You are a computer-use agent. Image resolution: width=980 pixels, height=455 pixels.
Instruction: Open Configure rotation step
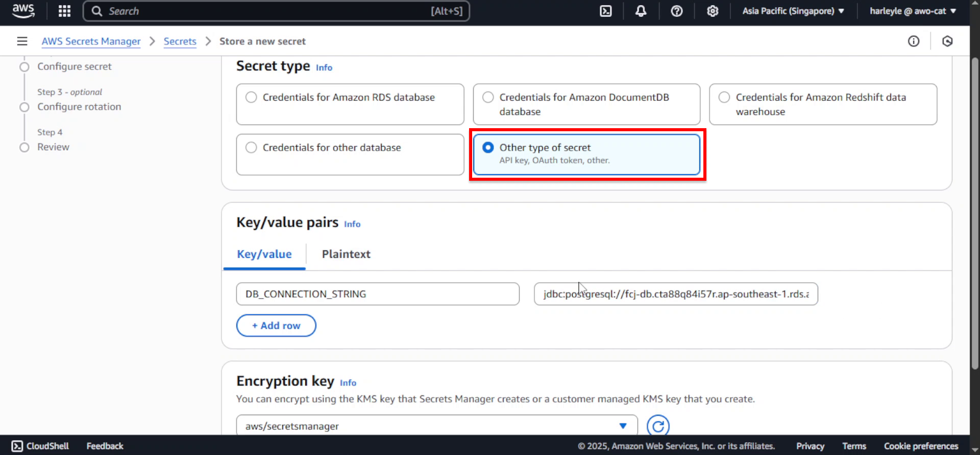79,107
